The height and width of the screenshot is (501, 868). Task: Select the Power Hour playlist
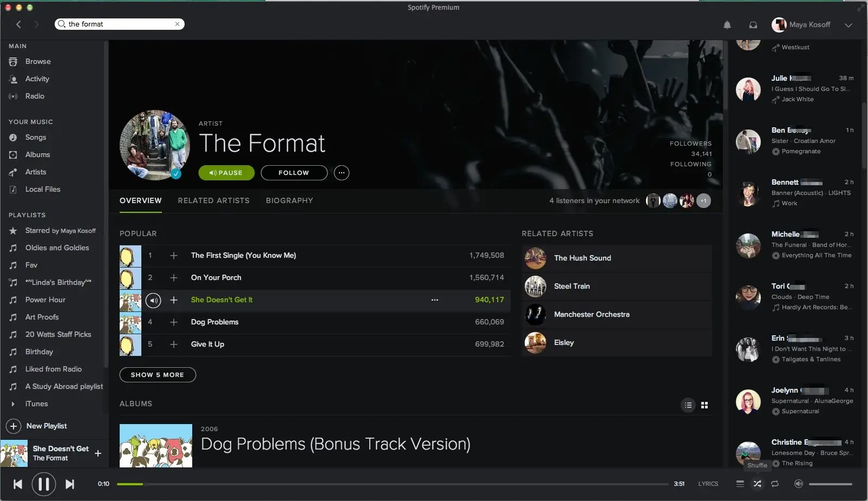(x=45, y=300)
